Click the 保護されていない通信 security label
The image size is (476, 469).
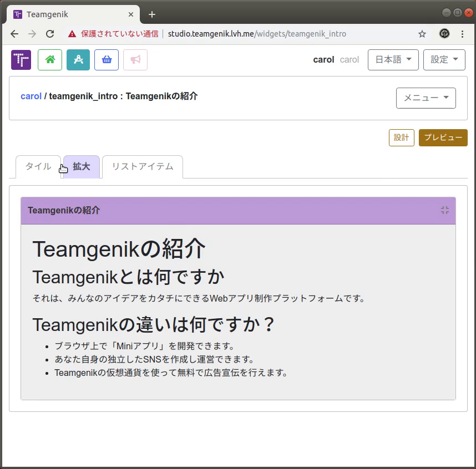(x=120, y=34)
